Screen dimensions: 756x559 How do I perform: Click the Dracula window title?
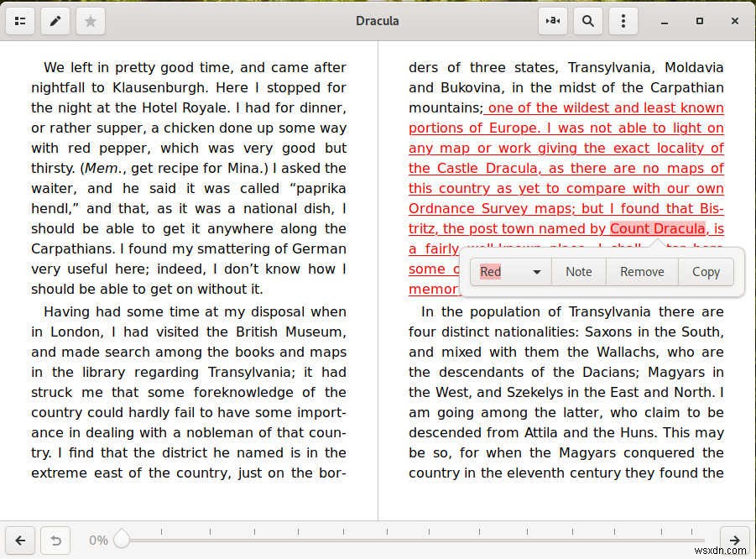click(378, 21)
